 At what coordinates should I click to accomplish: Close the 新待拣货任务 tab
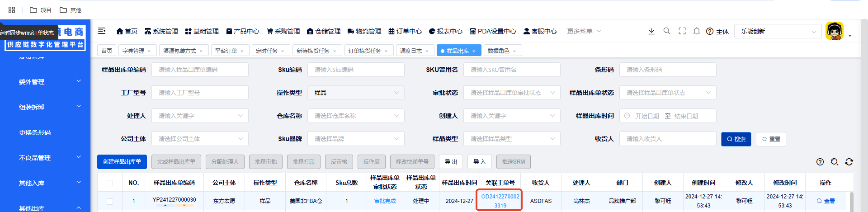click(335, 51)
